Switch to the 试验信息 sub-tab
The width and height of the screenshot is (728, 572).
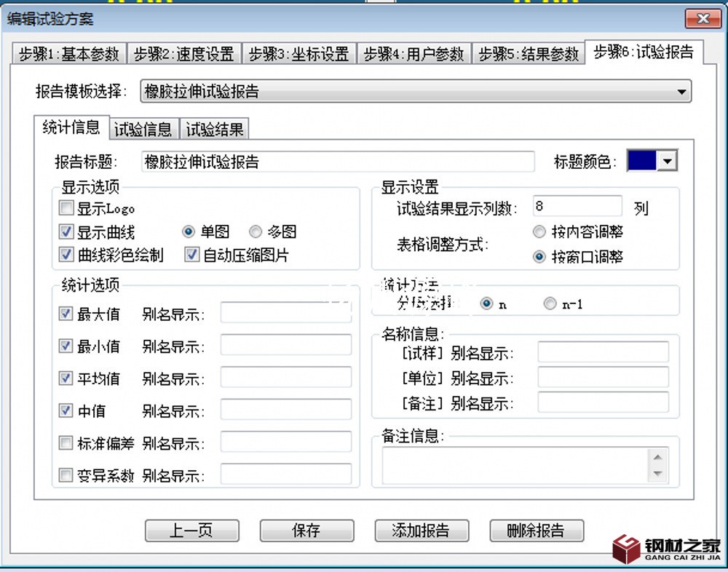(143, 130)
